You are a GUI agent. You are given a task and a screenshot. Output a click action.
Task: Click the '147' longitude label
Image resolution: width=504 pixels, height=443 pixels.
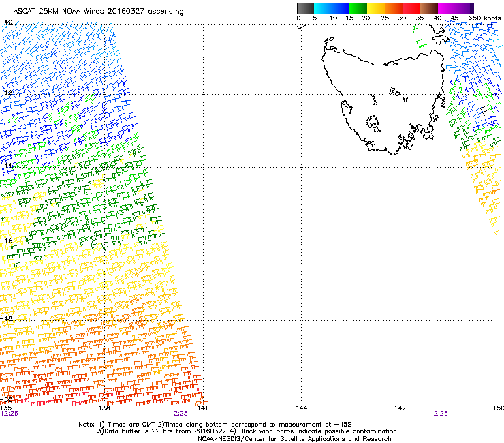coord(400,408)
